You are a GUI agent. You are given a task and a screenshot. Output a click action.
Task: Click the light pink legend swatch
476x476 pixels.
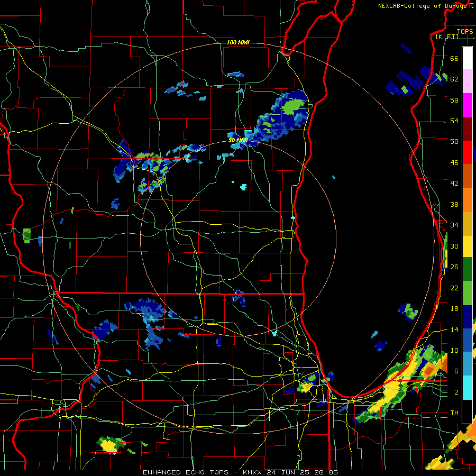467,81
